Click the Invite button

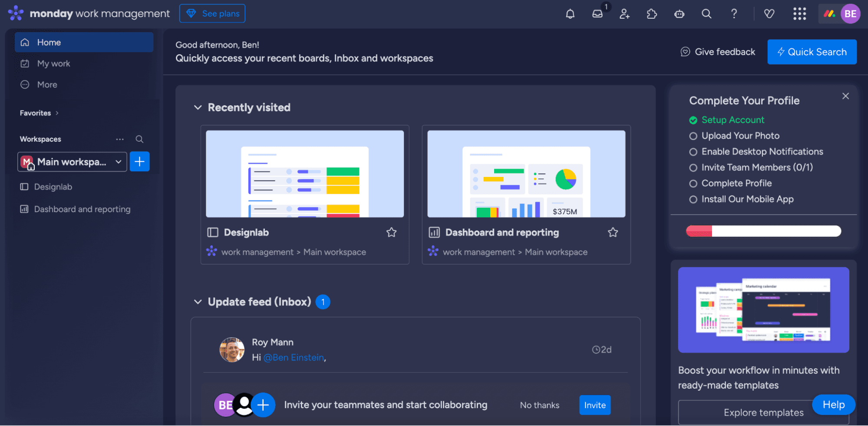(x=595, y=405)
